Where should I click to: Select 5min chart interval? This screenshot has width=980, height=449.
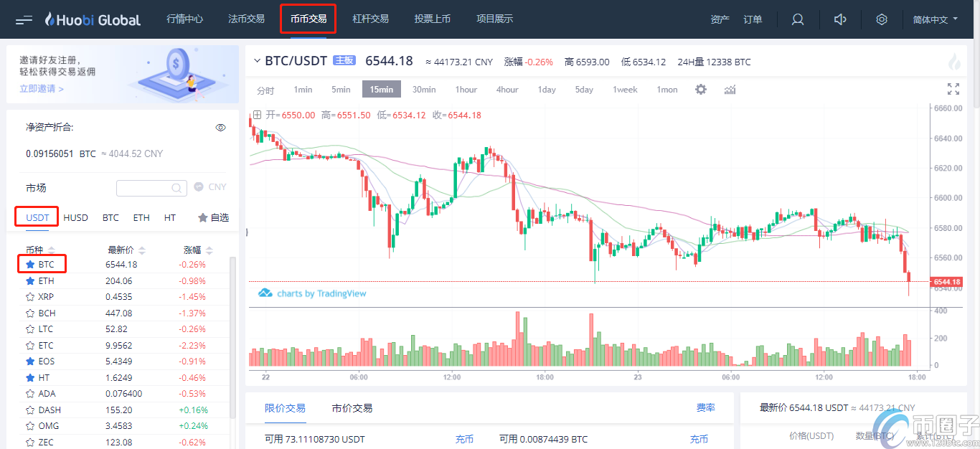pos(341,90)
